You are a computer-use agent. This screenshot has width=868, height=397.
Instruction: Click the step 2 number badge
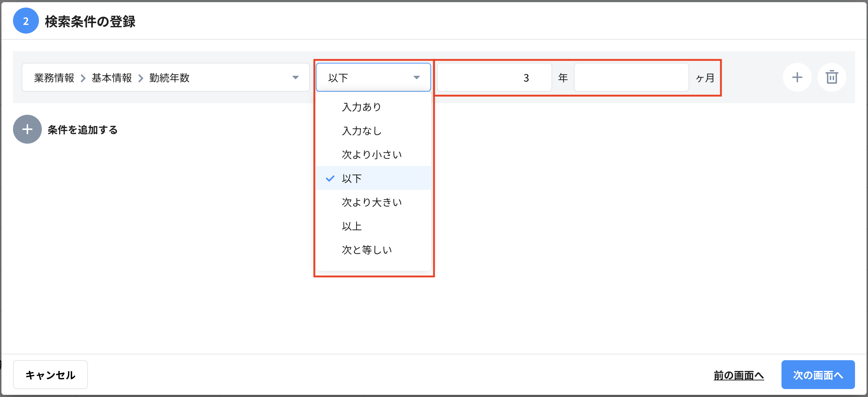26,21
